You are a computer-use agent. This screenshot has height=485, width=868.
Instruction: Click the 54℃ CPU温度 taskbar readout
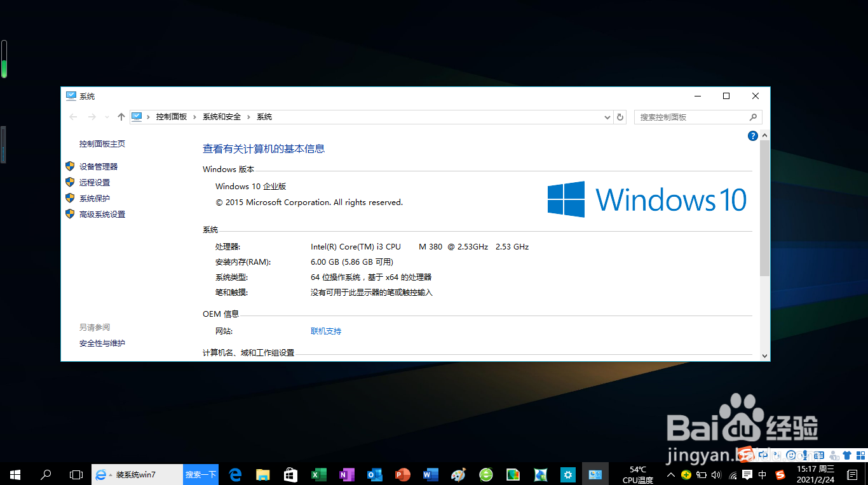pyautogui.click(x=638, y=474)
